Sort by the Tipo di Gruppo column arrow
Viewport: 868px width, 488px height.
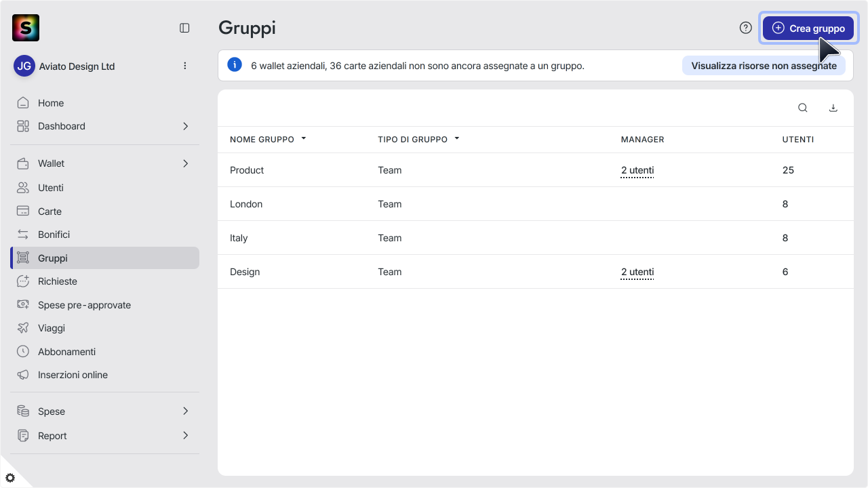457,138
